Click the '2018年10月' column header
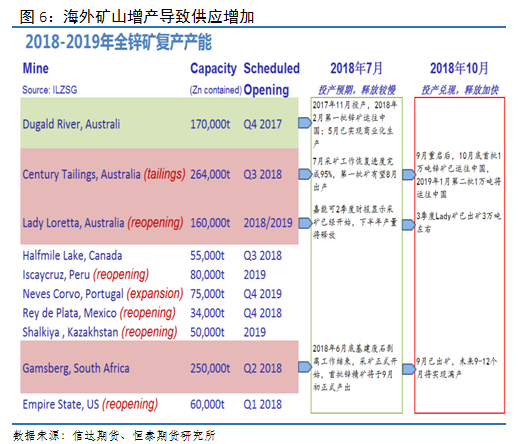This screenshot has width=518, height=444. [459, 68]
